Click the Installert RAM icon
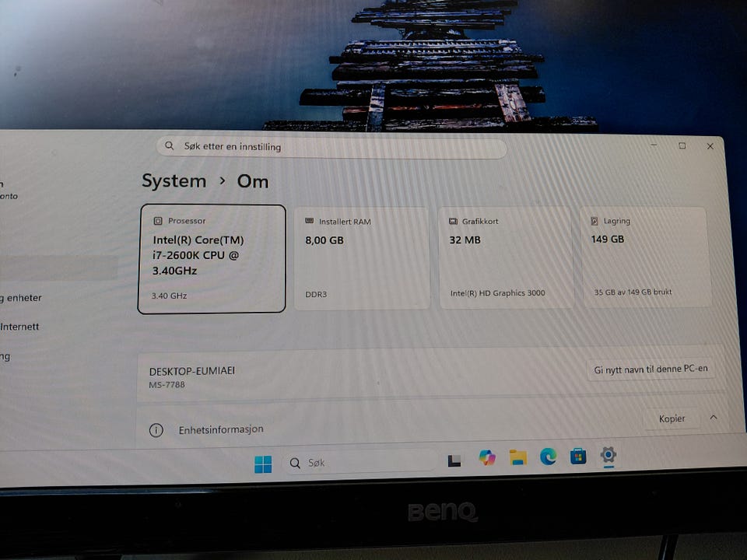 [309, 221]
